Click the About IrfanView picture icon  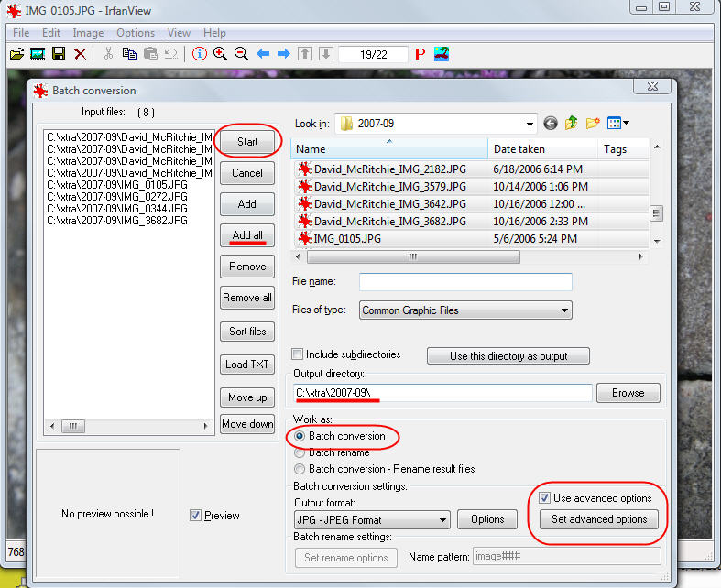coord(442,54)
